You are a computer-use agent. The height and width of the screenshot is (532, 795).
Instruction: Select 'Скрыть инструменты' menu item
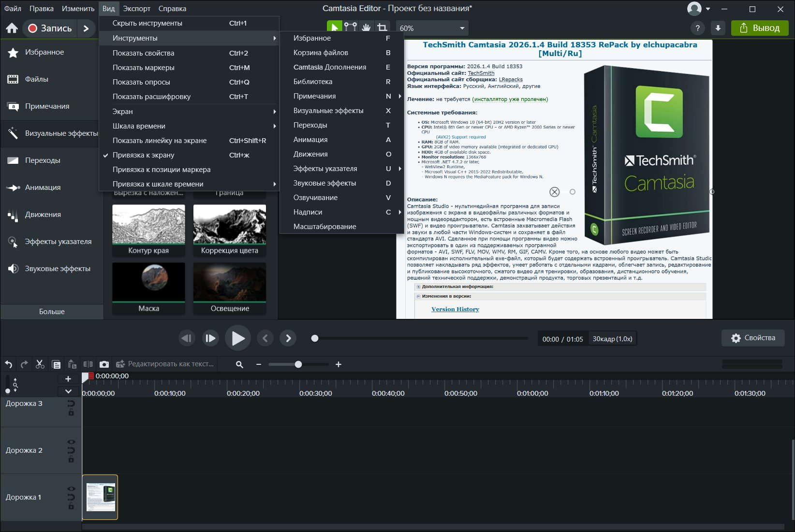189,23
